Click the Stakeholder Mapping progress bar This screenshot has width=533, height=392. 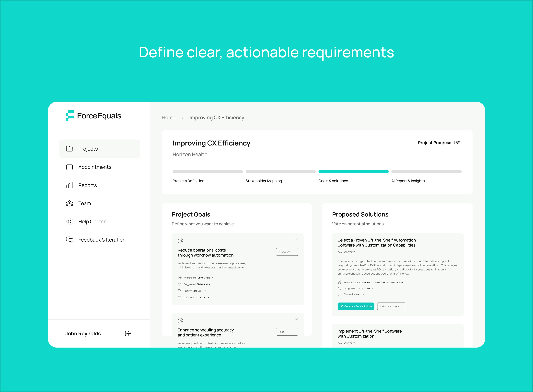point(281,171)
